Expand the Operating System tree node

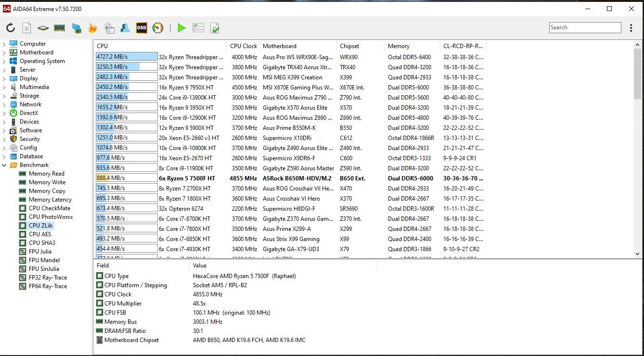(x=4, y=61)
